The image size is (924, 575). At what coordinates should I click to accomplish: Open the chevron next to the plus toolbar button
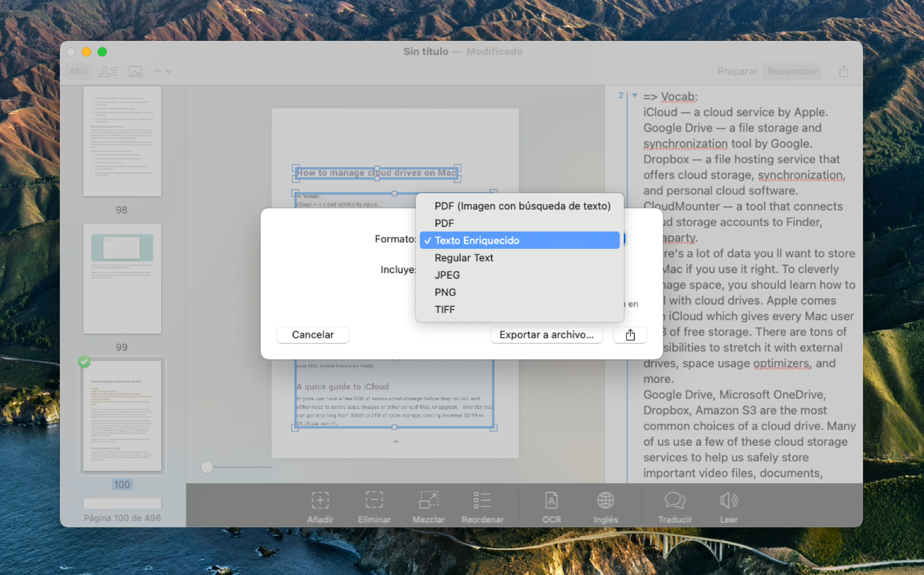(x=169, y=71)
